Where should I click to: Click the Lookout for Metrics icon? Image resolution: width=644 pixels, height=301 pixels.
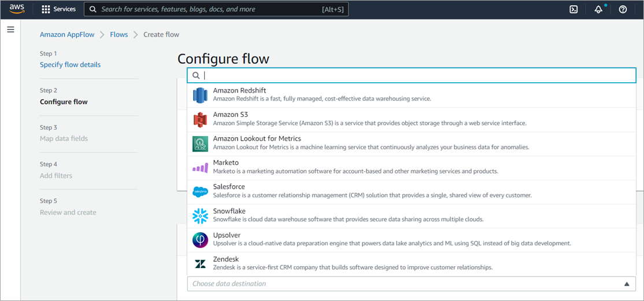(x=200, y=144)
